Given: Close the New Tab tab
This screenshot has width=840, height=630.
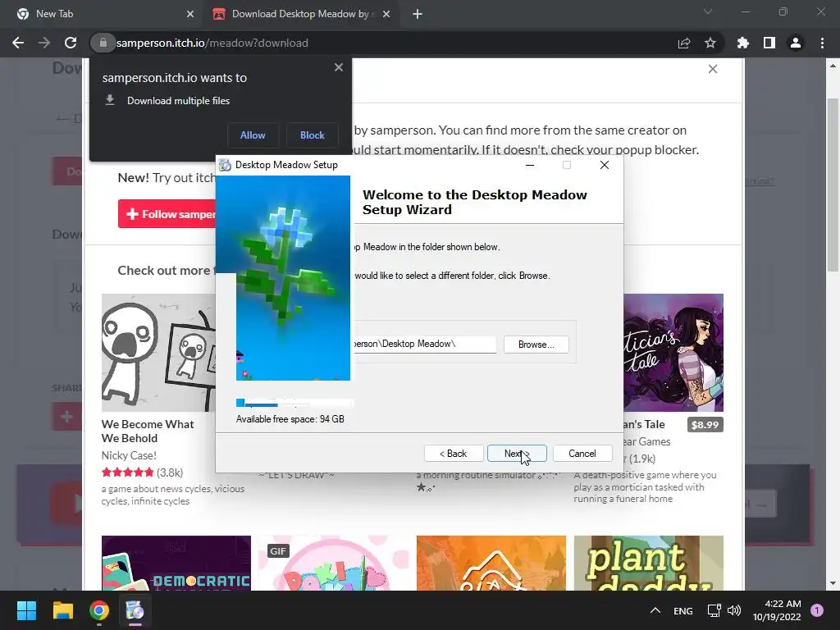Looking at the screenshot, I should coord(190,14).
